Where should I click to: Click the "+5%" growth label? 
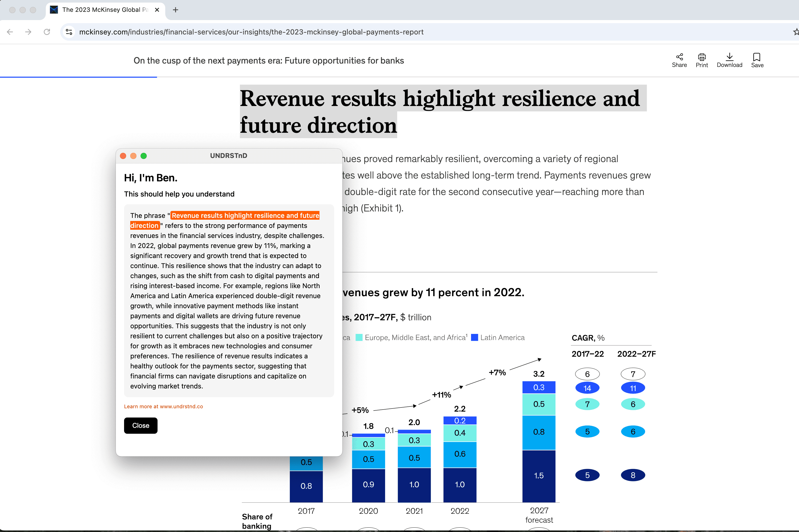[360, 410]
